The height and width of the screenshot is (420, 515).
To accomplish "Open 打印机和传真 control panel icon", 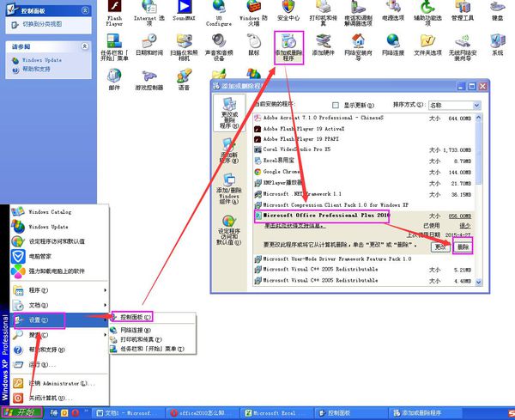I will [x=324, y=13].
